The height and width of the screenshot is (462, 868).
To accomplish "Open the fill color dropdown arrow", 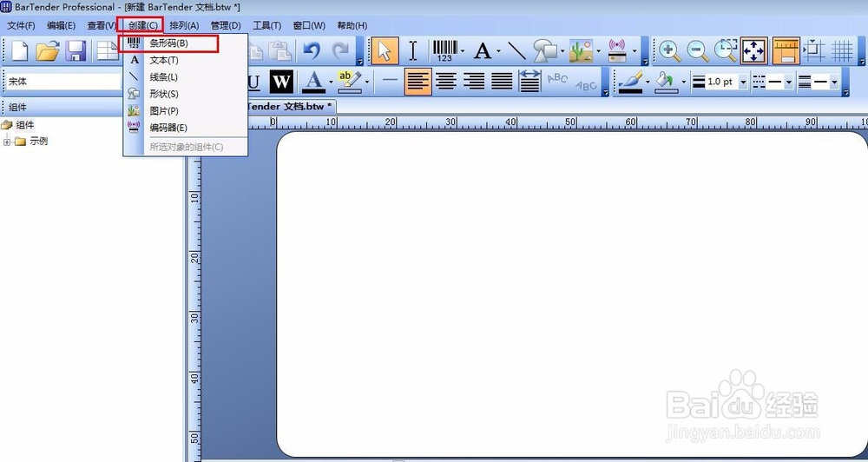I will [x=684, y=82].
